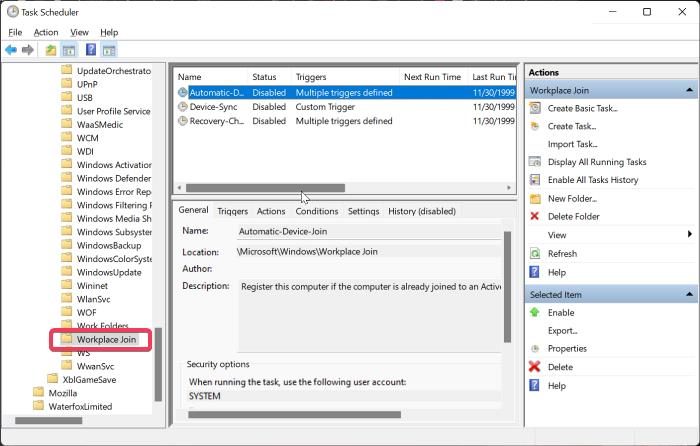Click the Properties clock icon
700x446 pixels.
[535, 349]
